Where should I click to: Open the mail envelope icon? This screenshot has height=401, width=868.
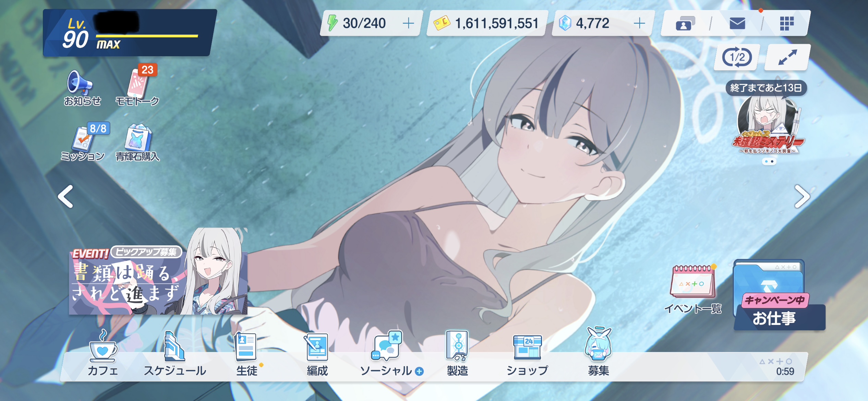737,24
